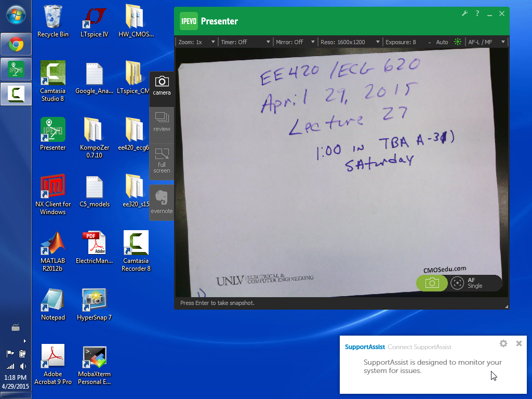Launch Camtasia Studio 8 shortcut
The image size is (532, 399).
pyautogui.click(x=52, y=82)
